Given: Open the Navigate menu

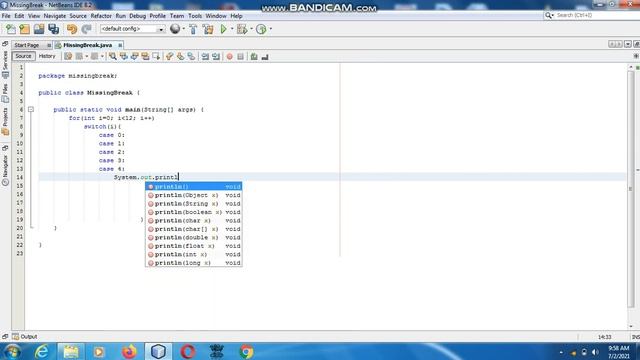Looking at the screenshot, I should (x=55, y=16).
